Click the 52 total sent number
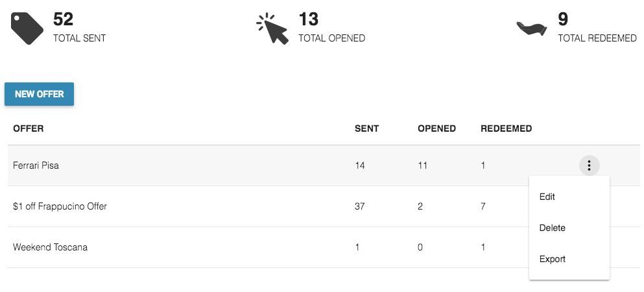644x292 pixels. pyautogui.click(x=64, y=19)
